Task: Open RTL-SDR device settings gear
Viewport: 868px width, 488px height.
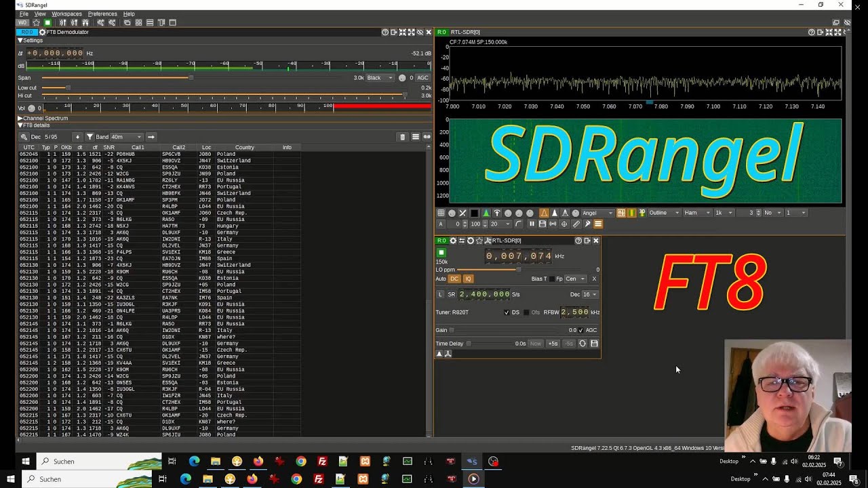Action: coord(453,241)
